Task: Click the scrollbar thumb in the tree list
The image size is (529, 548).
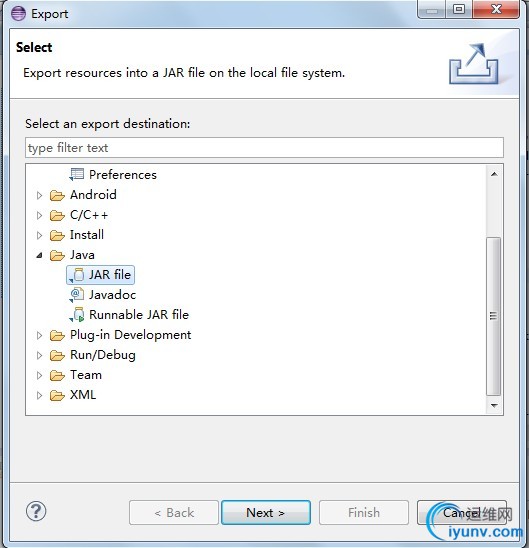Action: 493,316
